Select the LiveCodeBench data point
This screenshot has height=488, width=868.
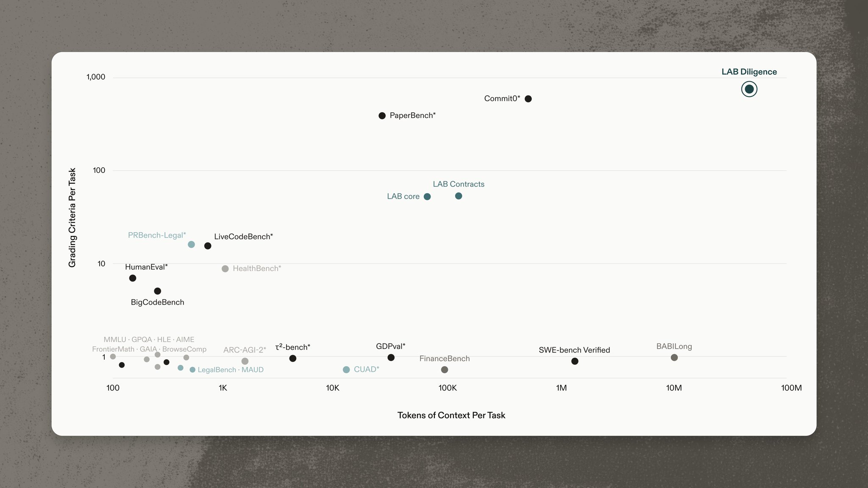(x=208, y=246)
